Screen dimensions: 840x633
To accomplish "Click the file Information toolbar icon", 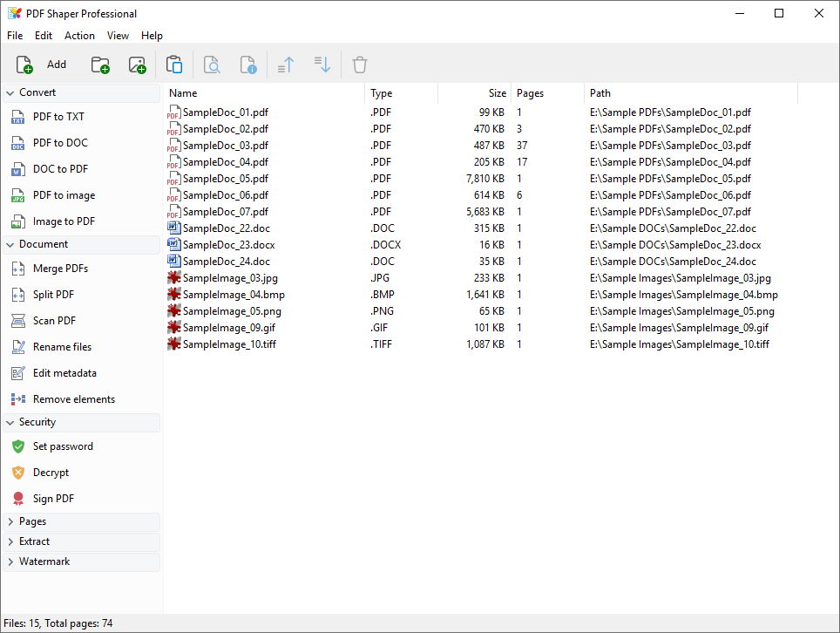I will coord(247,64).
